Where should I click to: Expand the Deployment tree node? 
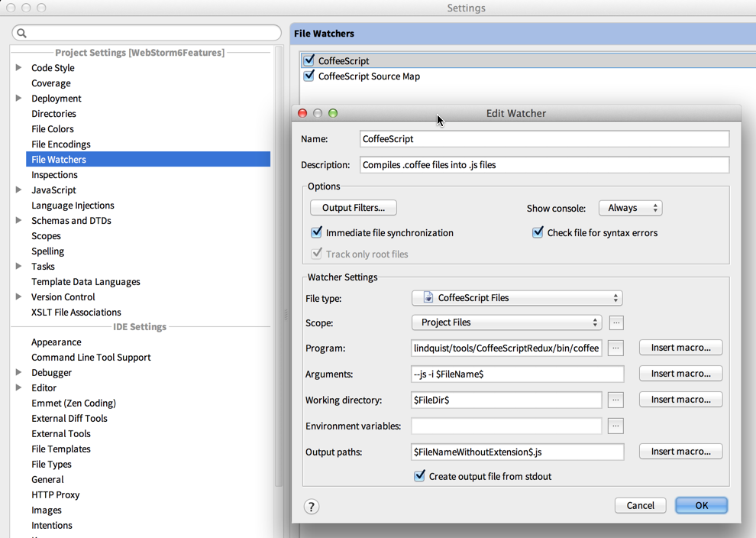point(19,98)
